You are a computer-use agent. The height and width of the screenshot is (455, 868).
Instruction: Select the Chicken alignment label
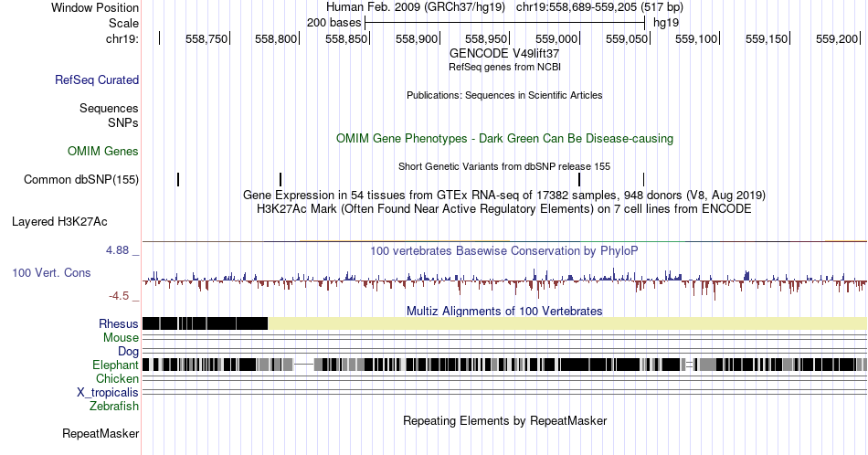point(117,378)
